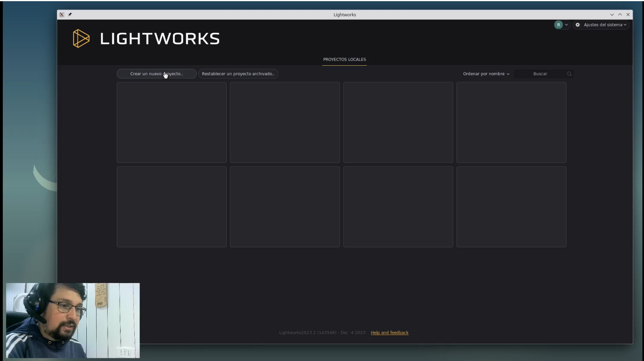Click the search magnifier icon

569,74
